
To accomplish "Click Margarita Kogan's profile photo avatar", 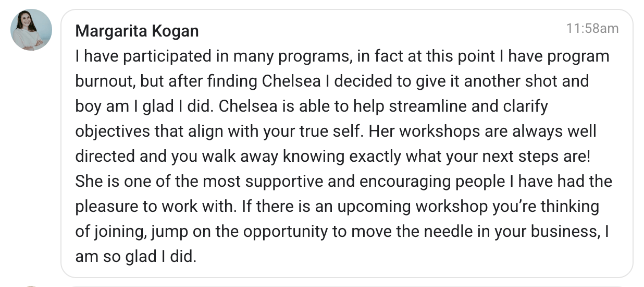I will point(31,30).
